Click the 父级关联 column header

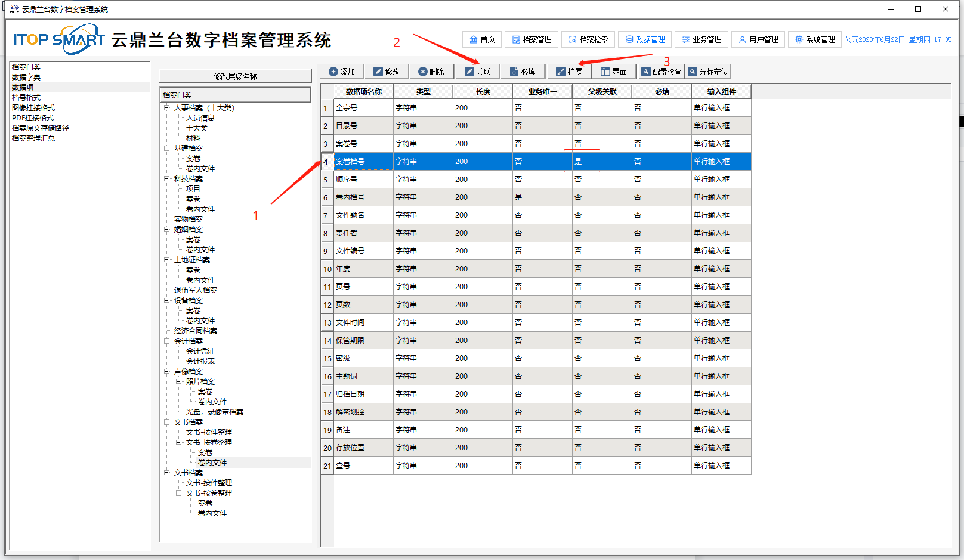tap(602, 92)
